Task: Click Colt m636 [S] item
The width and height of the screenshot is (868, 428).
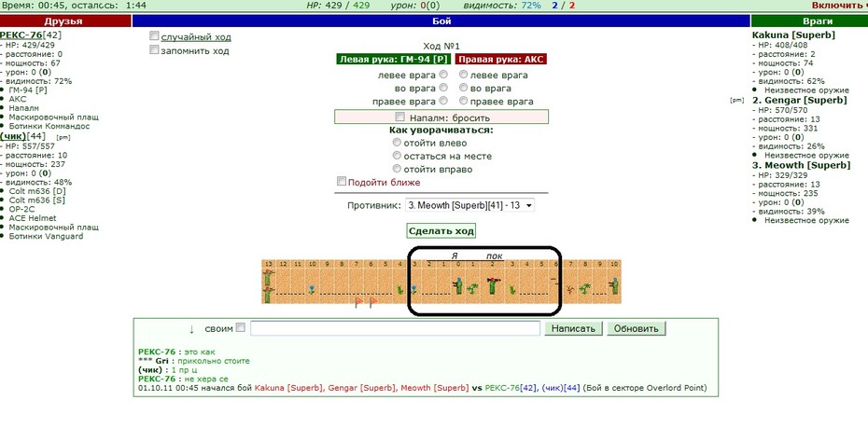Action: (36, 200)
